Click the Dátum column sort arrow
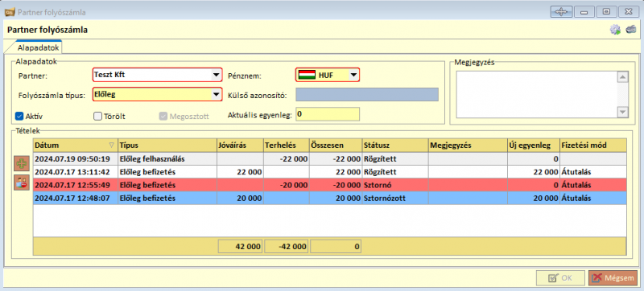Screen dimensions: 644x291 tap(111, 145)
